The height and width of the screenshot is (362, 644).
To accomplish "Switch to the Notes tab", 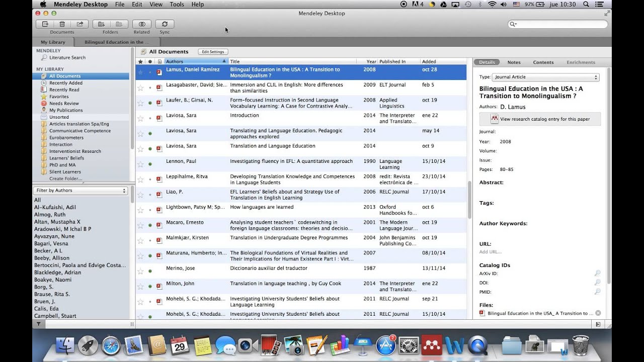I will coord(514,62).
